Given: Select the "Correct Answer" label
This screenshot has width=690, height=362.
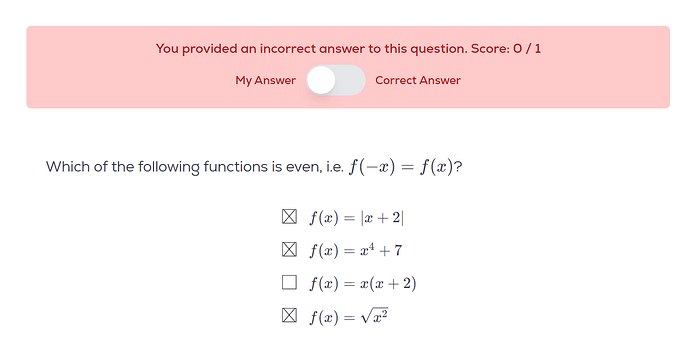Looking at the screenshot, I should [x=418, y=80].
